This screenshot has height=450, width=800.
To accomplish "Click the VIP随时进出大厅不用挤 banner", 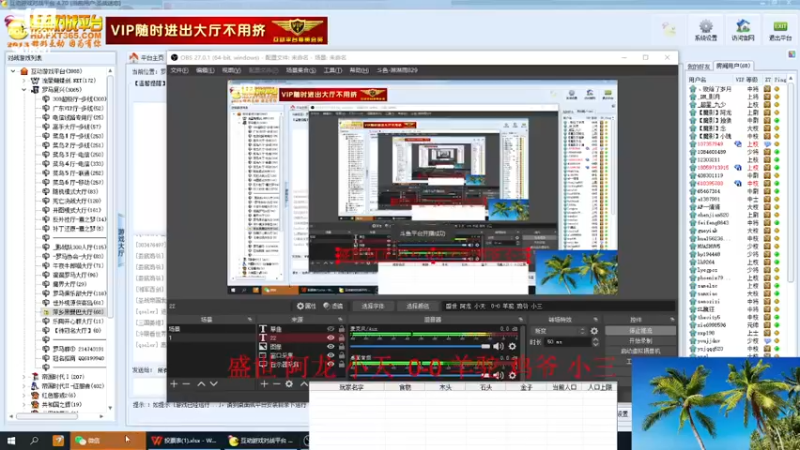I will pyautogui.click(x=217, y=31).
